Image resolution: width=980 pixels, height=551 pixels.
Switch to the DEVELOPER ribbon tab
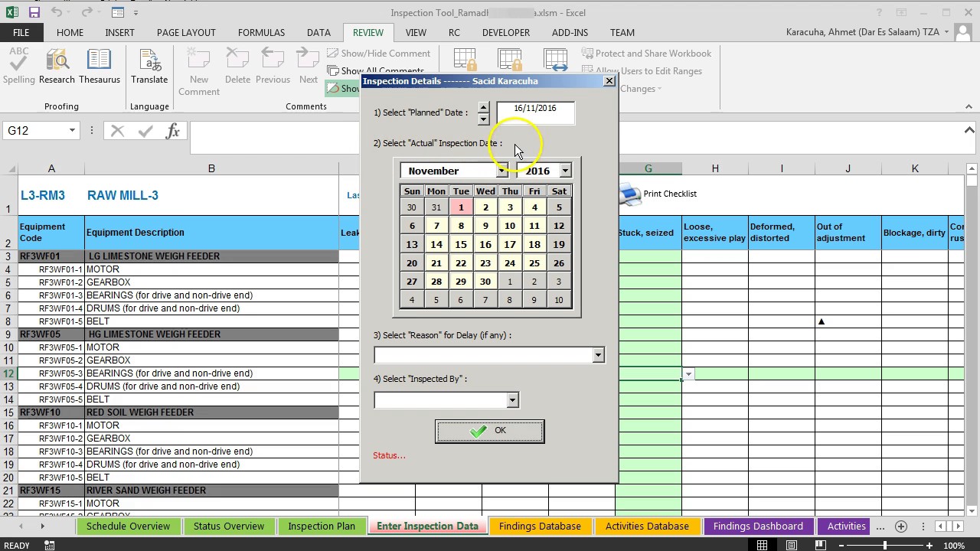tap(506, 33)
